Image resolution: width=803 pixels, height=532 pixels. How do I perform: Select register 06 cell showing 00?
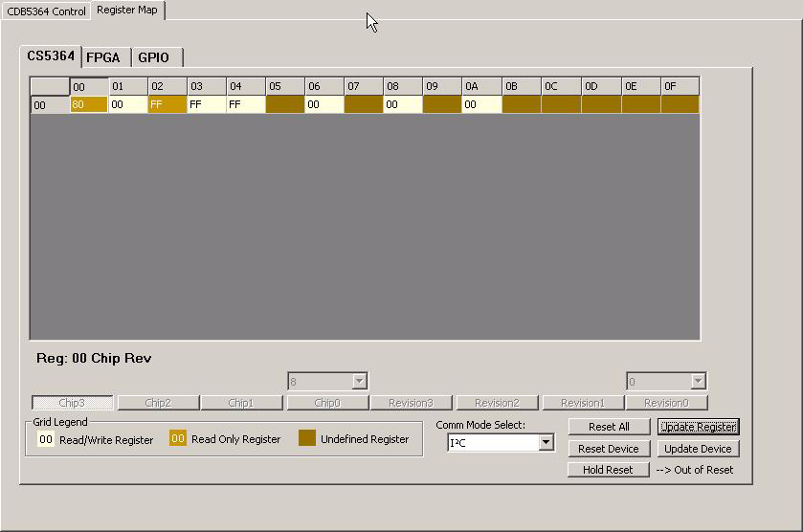click(324, 104)
